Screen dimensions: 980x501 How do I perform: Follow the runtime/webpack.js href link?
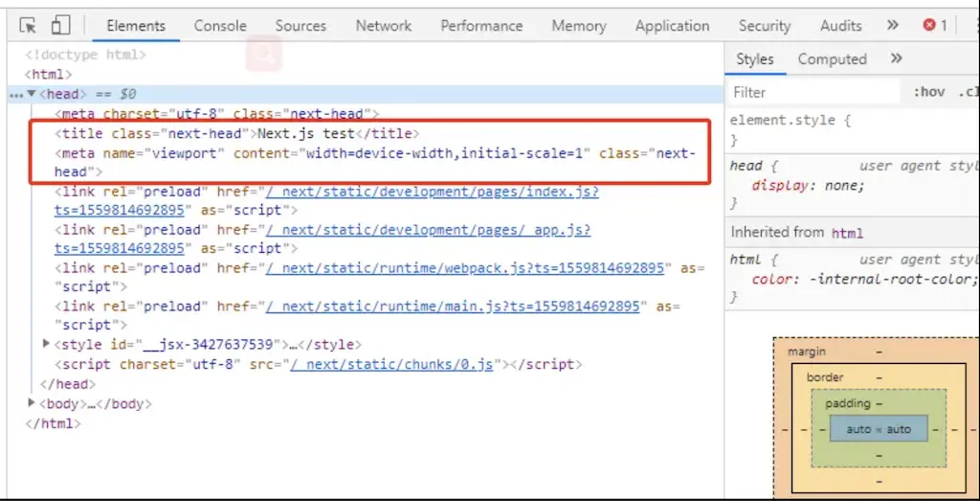click(x=465, y=267)
